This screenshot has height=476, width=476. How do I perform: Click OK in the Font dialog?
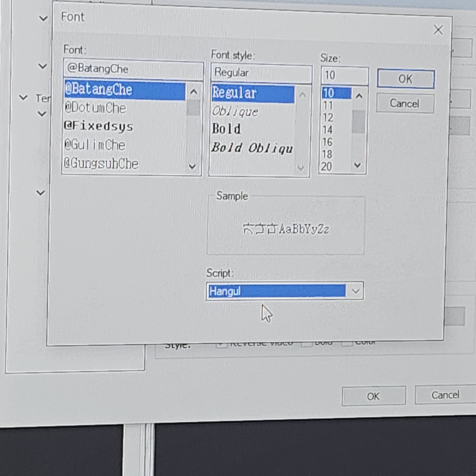pyautogui.click(x=406, y=79)
